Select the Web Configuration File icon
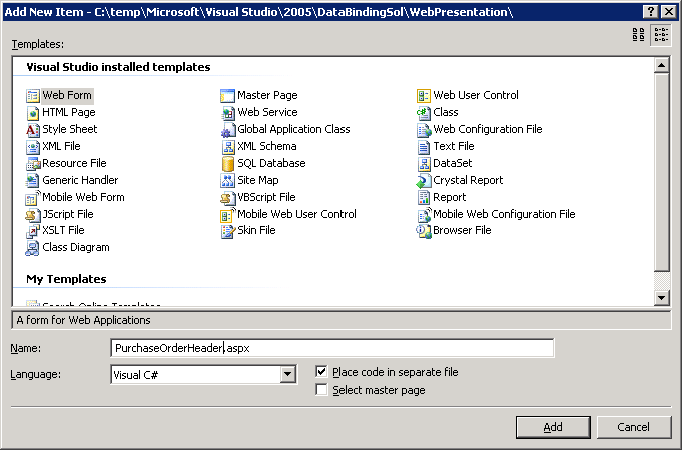682x450 pixels. (424, 130)
